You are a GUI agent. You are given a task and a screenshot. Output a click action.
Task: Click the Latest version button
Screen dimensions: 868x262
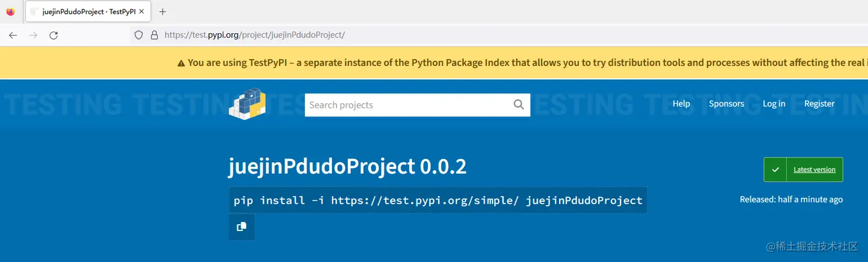tap(814, 170)
